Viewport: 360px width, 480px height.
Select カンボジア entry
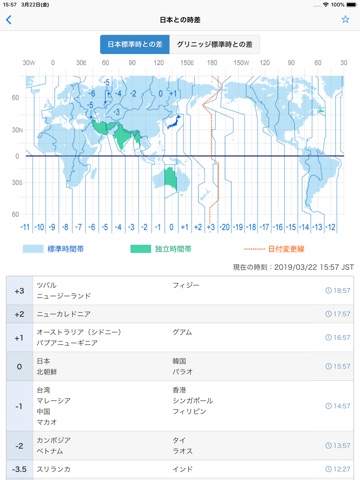(x=53, y=440)
